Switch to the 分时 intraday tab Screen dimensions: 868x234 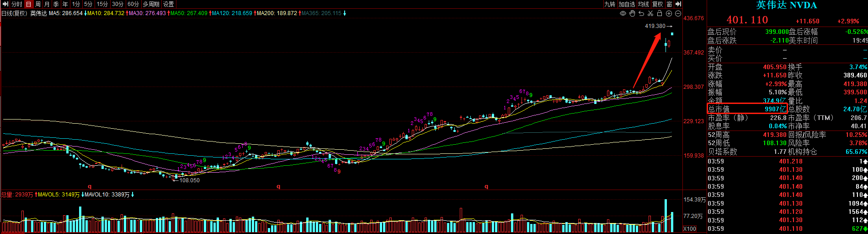click(16, 4)
